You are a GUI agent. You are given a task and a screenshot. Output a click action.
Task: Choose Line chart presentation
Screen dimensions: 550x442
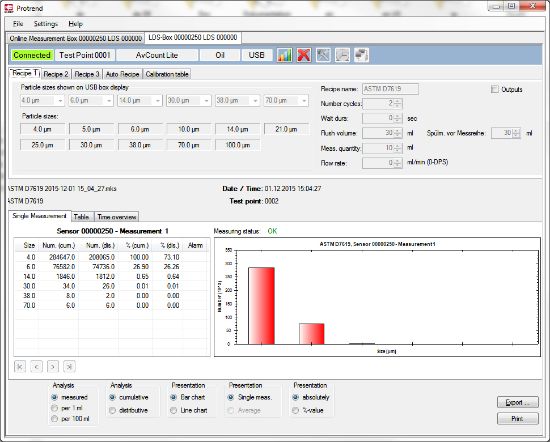pyautogui.click(x=173, y=410)
